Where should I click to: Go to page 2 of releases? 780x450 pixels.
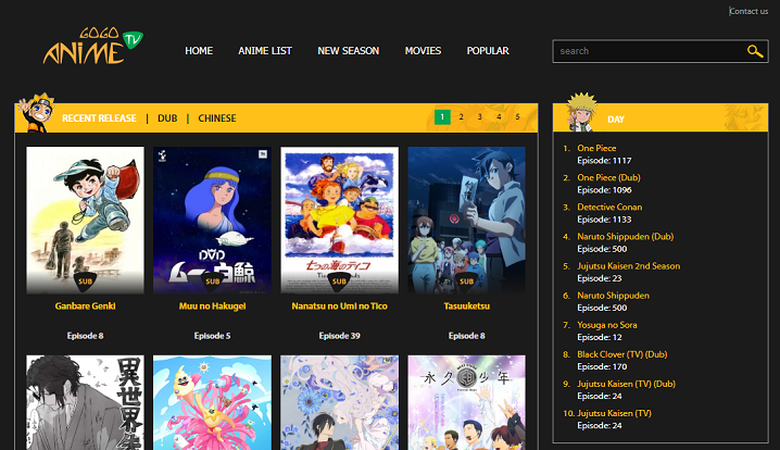pyautogui.click(x=461, y=117)
